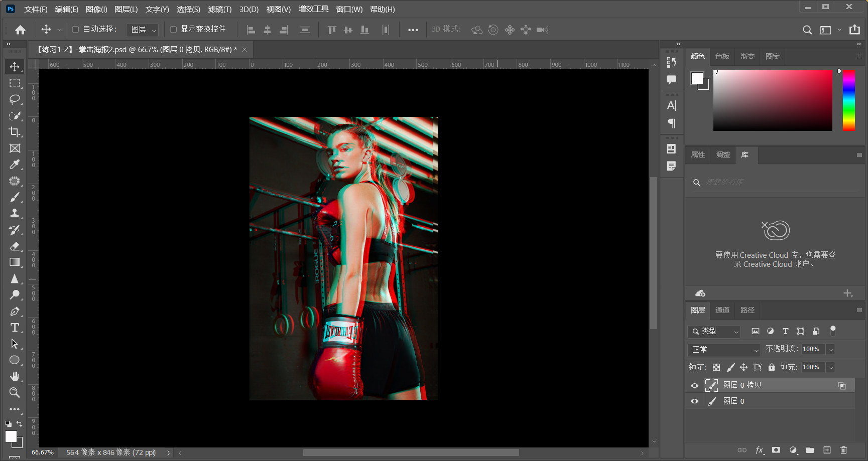This screenshot has height=461, width=868.
Task: Switch to the 通道 tab
Action: pyautogui.click(x=722, y=311)
